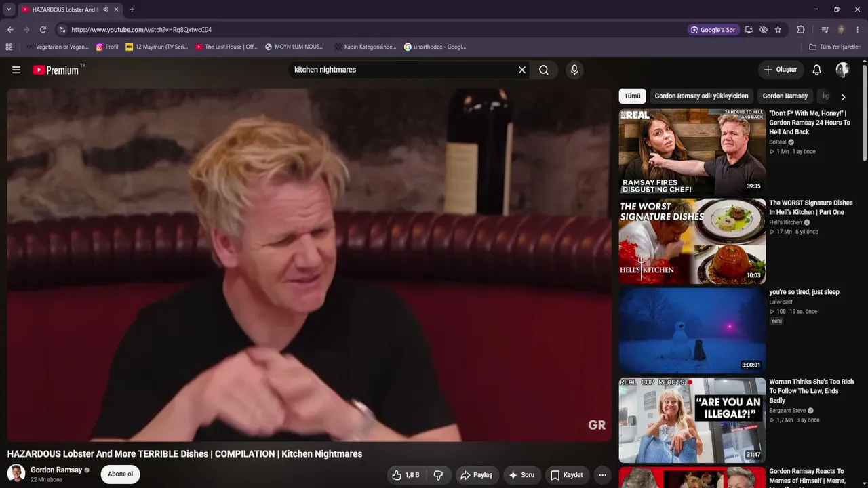Image resolution: width=868 pixels, height=488 pixels.
Task: Click the magnifier search button
Action: [x=544, y=70]
